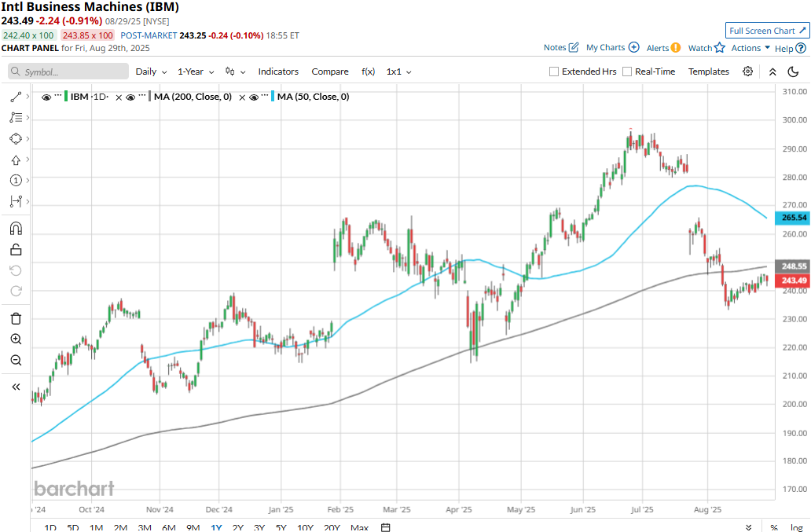
Task: Switch to dark mode moon icon
Action: coord(793,72)
